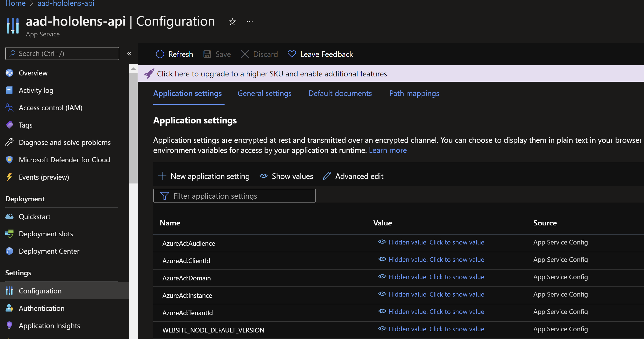
Task: Open the AzureAd:Instance setting name
Action: click(x=187, y=295)
